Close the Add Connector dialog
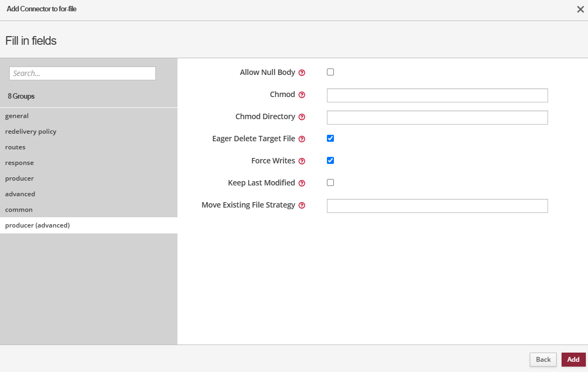This screenshot has height=372, width=588. pos(580,9)
